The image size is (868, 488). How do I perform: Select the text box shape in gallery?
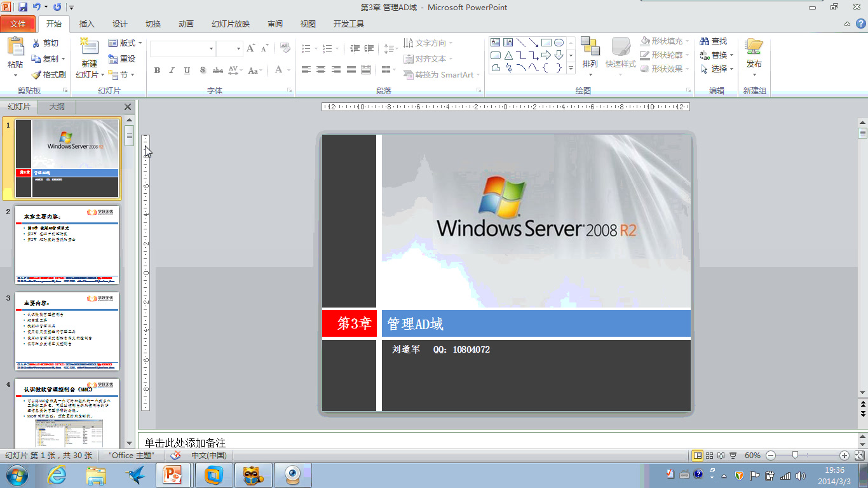tap(495, 43)
